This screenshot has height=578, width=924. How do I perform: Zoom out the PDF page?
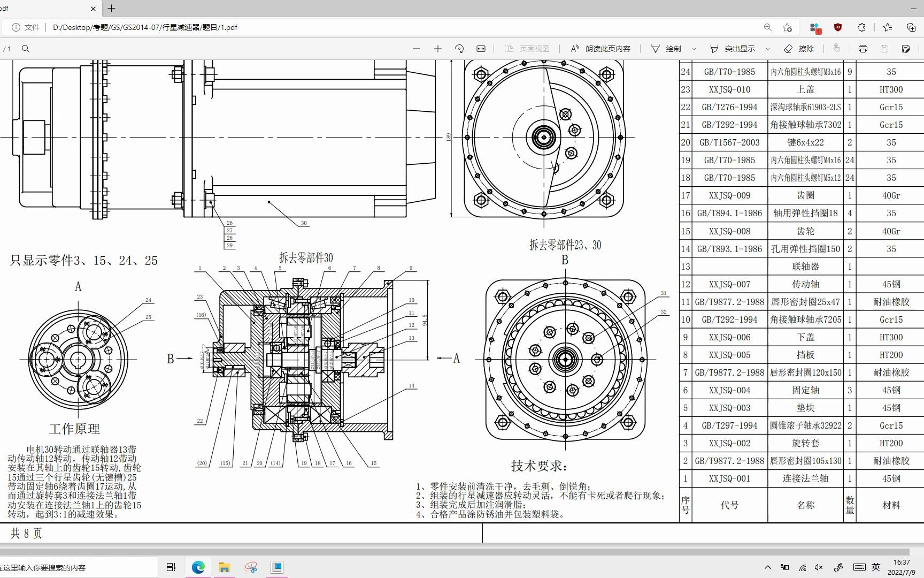(417, 49)
